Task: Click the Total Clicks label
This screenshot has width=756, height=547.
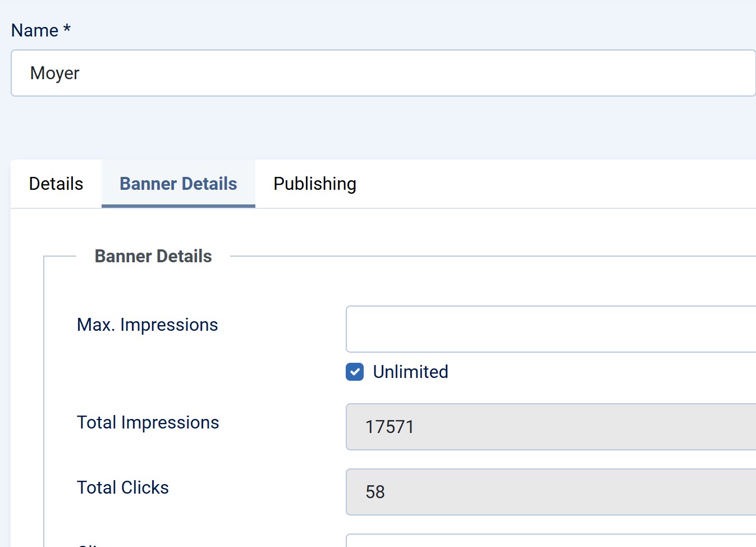Action: (122, 487)
